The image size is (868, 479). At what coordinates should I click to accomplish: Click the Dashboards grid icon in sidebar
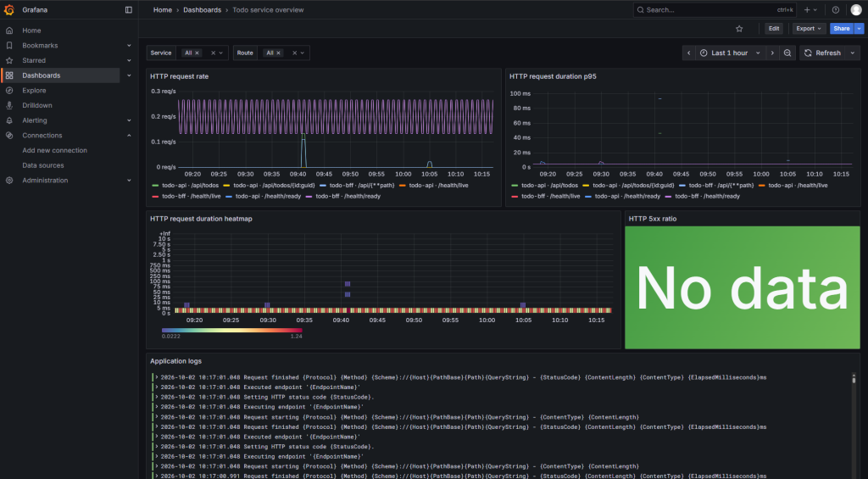pos(9,75)
